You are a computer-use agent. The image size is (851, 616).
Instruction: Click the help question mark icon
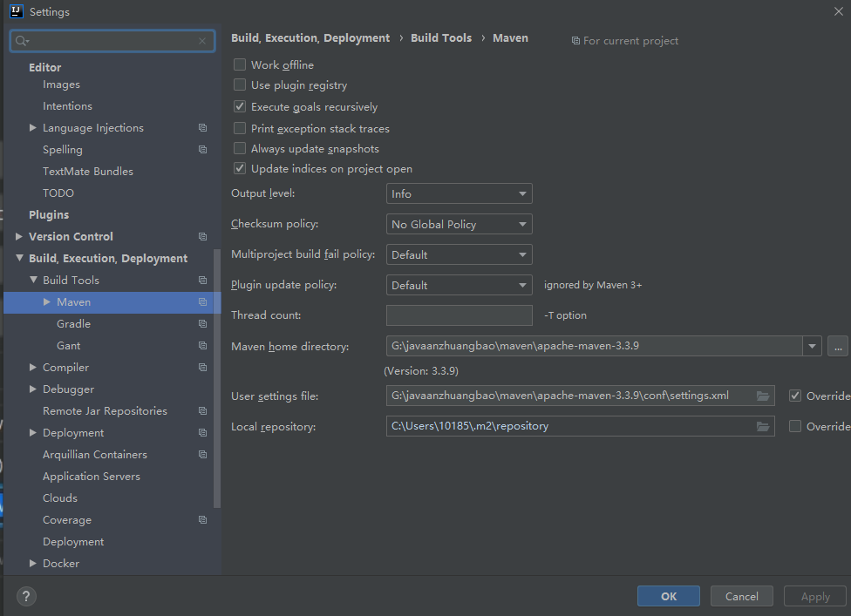pos(27,597)
